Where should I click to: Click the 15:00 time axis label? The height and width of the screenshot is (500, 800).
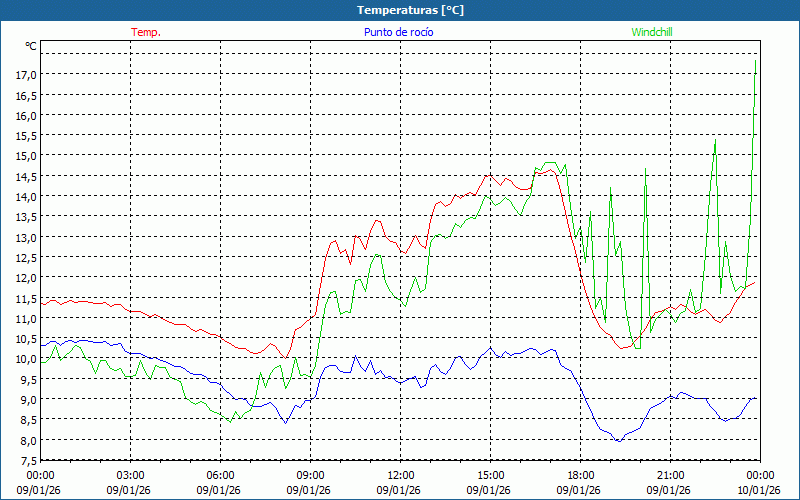[x=490, y=475]
